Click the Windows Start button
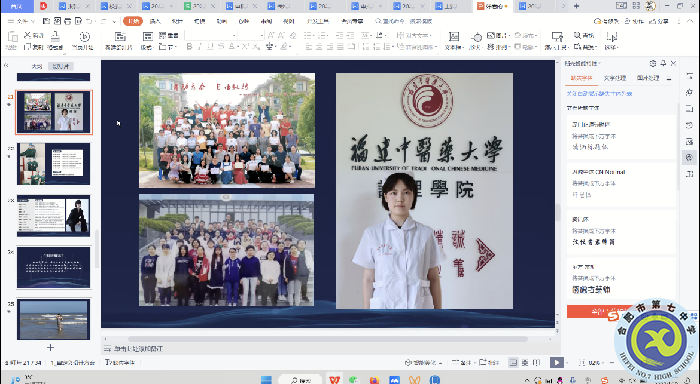Viewport: 700px width, 384px height. 266,380
